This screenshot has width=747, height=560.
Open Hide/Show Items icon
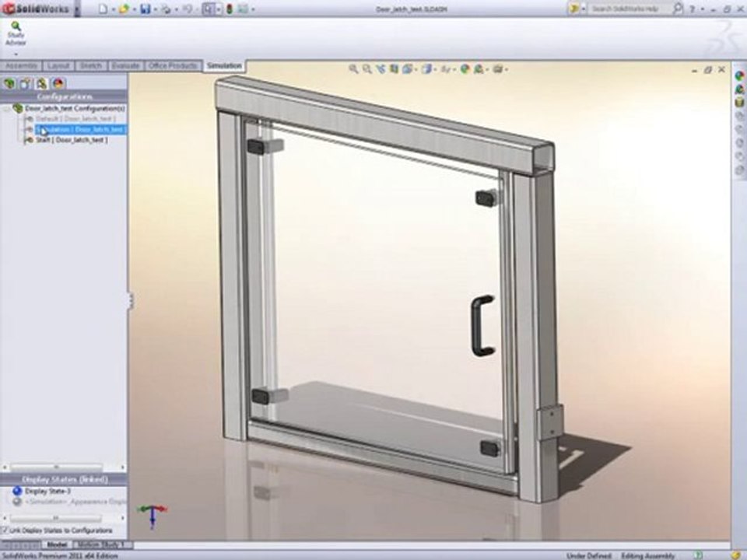click(445, 69)
